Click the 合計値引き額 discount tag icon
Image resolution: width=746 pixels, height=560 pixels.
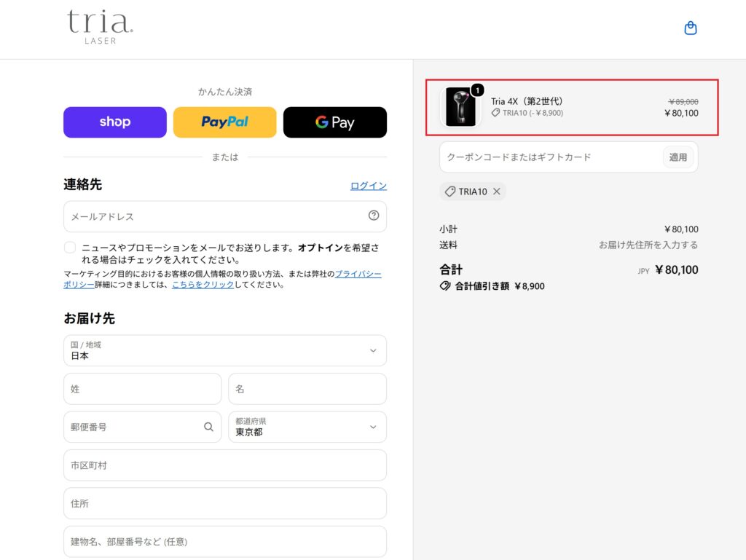pyautogui.click(x=445, y=285)
